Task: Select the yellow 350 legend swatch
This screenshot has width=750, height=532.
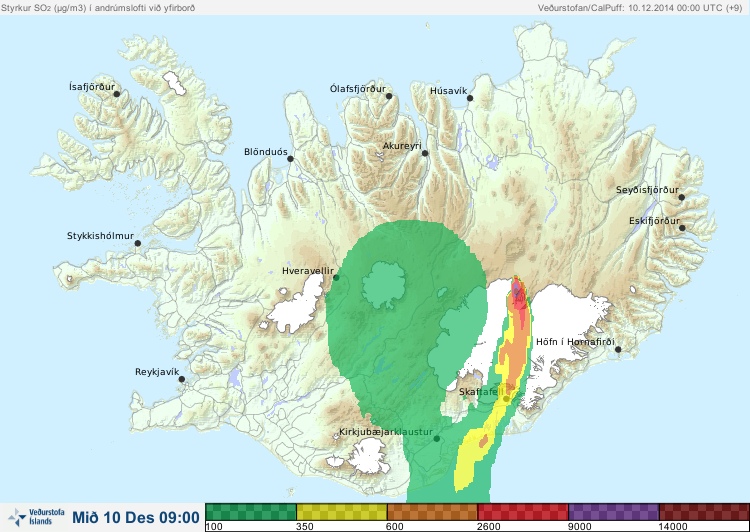Action: (342, 512)
